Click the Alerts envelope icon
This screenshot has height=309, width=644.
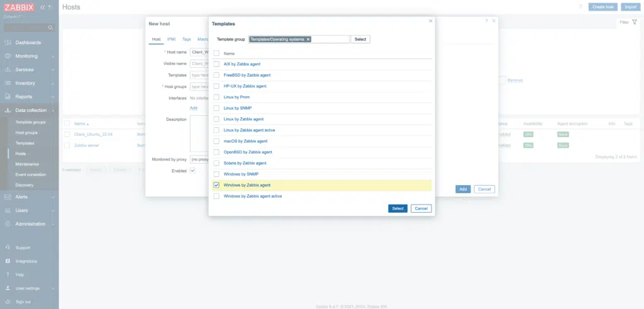(8, 197)
